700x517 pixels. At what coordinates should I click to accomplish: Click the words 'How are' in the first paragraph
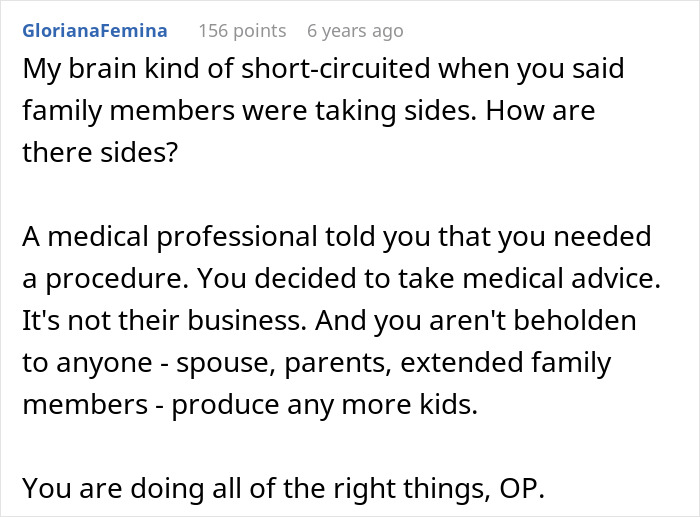[x=540, y=111]
